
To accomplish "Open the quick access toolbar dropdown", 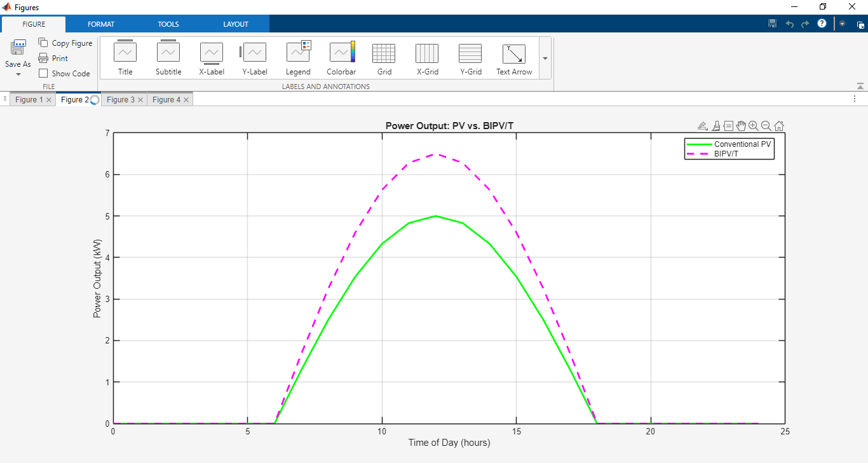I will pos(843,24).
